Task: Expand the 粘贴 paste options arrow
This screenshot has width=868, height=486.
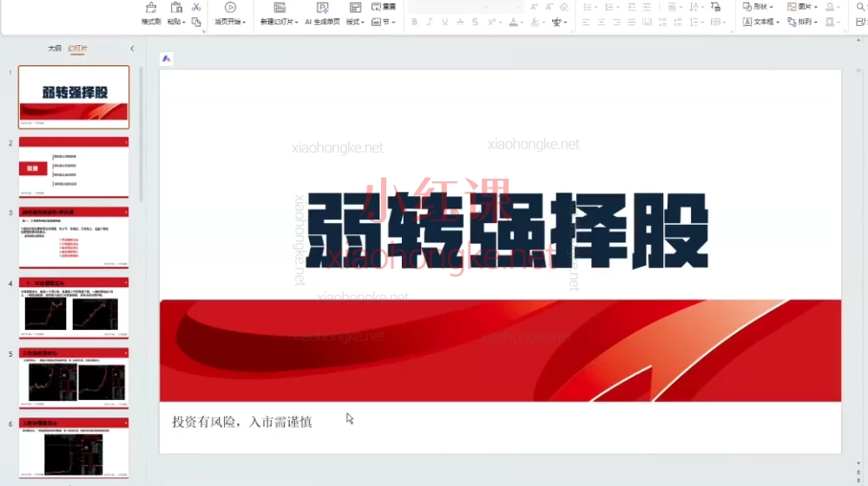Action: click(x=184, y=23)
